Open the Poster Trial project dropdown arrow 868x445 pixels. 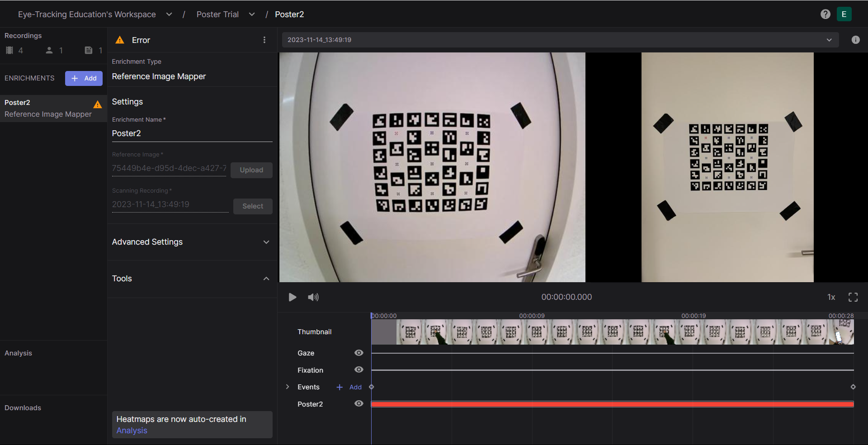(x=252, y=14)
